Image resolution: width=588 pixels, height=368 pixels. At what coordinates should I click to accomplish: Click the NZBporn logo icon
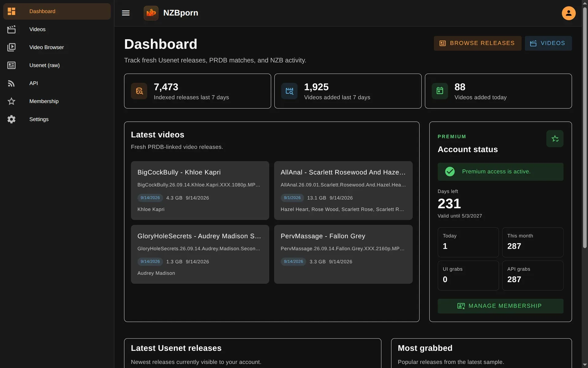pyautogui.click(x=151, y=13)
